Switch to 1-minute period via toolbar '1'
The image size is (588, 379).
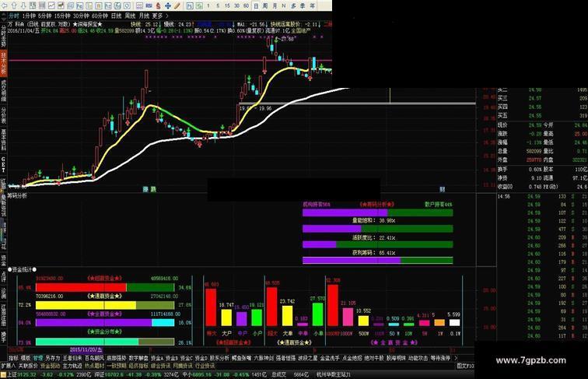208,6
